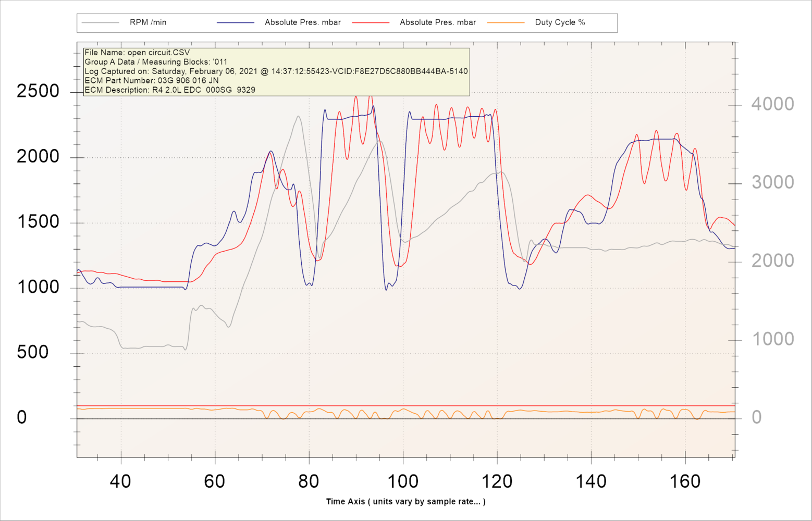Click the Absolute Pres. label beside the red line
812x521 pixels.
(x=438, y=22)
